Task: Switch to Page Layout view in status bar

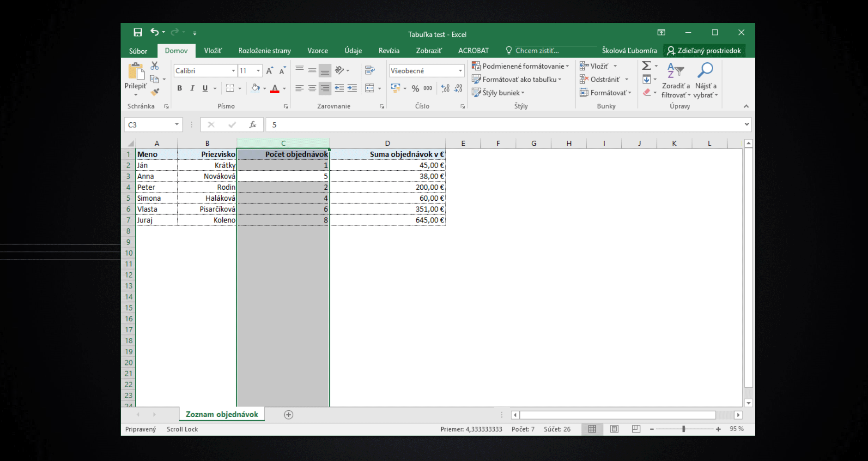Action: click(614, 429)
